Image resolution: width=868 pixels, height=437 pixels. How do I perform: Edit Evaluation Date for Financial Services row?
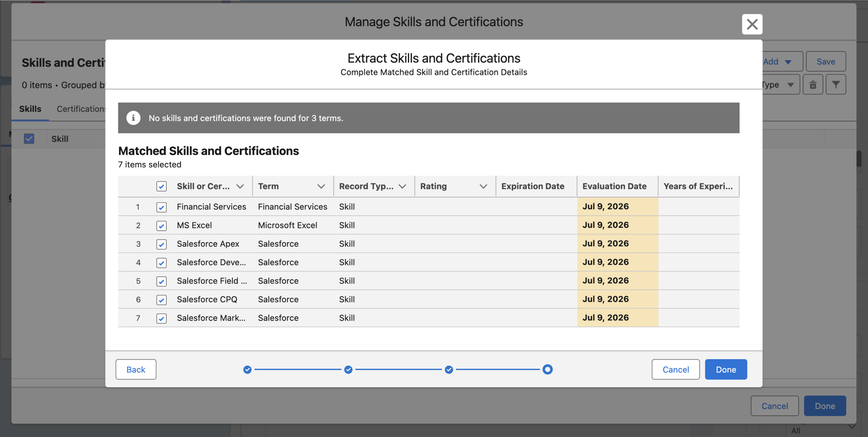618,207
